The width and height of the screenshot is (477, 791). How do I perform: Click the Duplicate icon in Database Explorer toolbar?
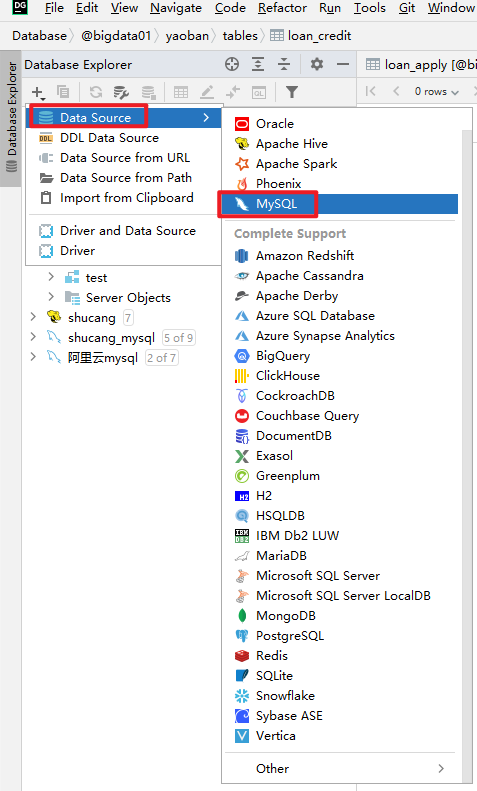63,92
